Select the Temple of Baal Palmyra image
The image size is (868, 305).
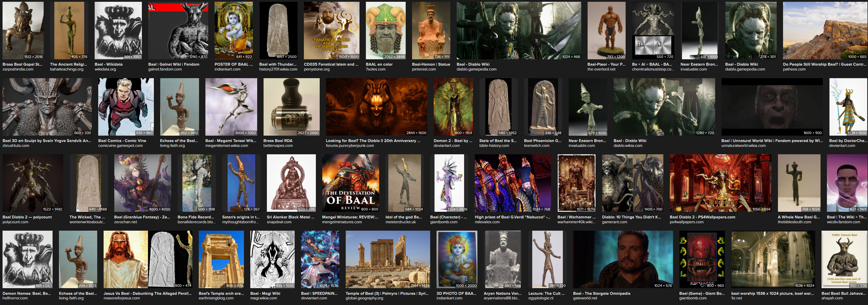tap(388, 260)
